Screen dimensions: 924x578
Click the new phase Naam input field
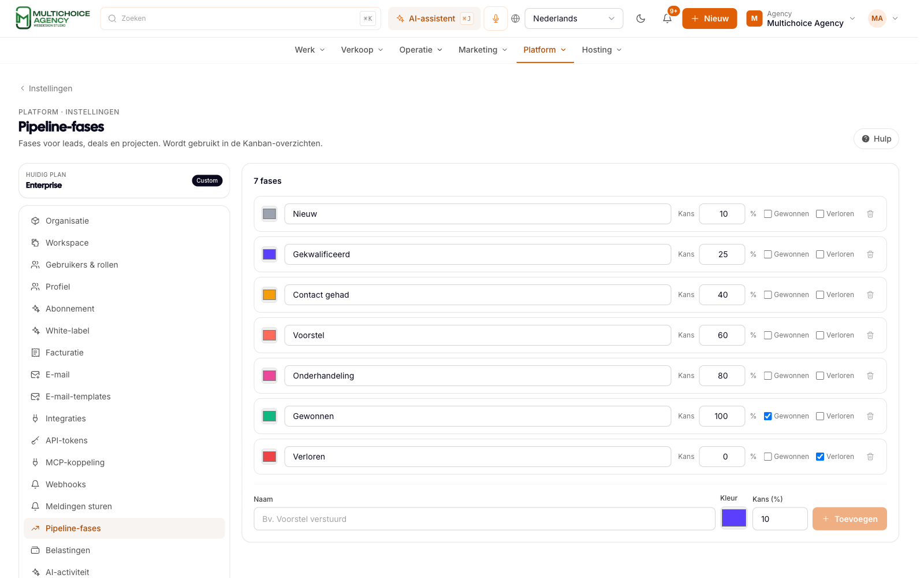484,519
